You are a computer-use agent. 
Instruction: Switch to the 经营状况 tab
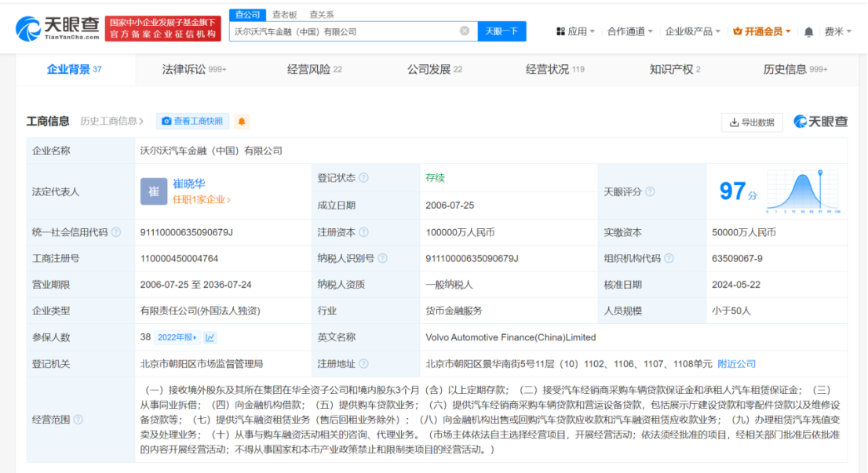pyautogui.click(x=547, y=69)
